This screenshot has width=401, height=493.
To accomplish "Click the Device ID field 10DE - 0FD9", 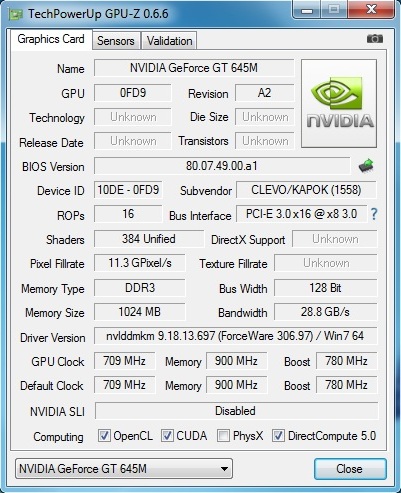I will pyautogui.click(x=128, y=190).
